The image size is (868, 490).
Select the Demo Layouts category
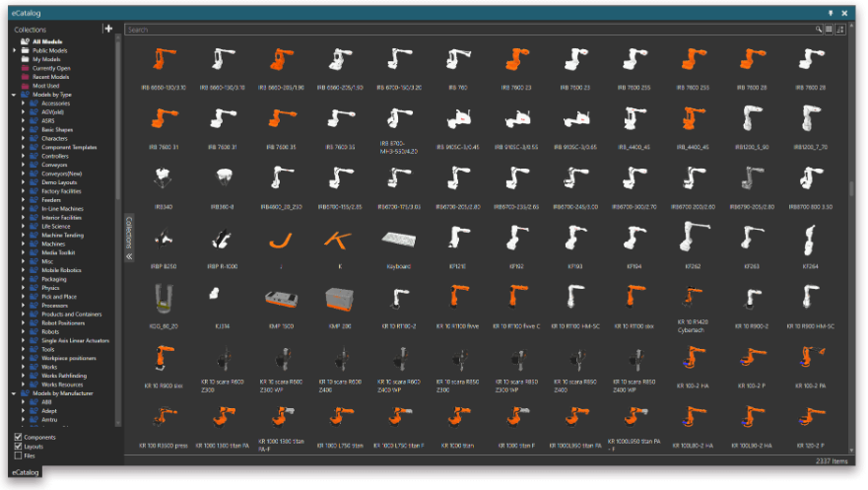[x=59, y=182]
